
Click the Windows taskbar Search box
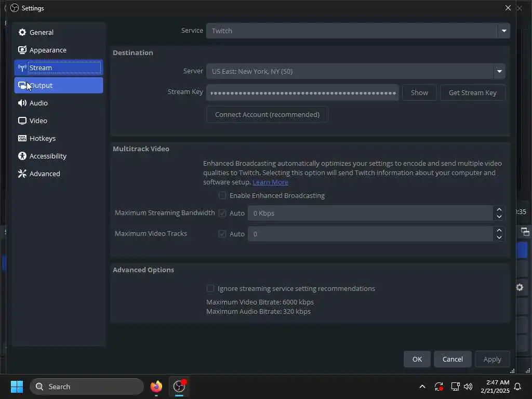click(x=87, y=387)
